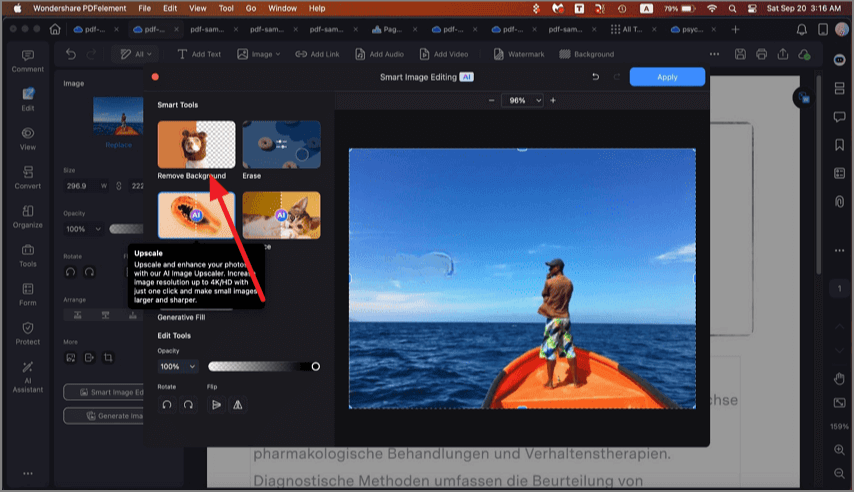
Task: Select the Edit sidebar tool
Action: (x=28, y=100)
